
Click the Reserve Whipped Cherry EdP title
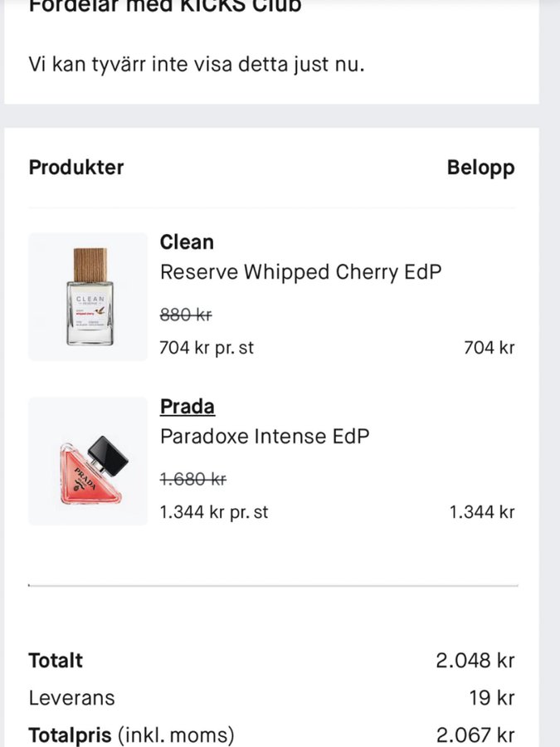[x=300, y=272]
